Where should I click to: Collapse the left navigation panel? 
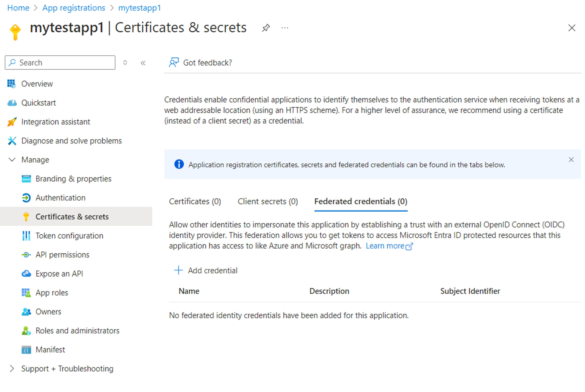(x=143, y=63)
